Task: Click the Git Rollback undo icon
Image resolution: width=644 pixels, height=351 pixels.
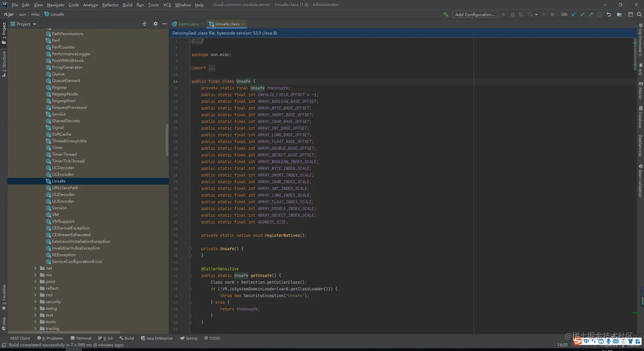Action: (609, 14)
